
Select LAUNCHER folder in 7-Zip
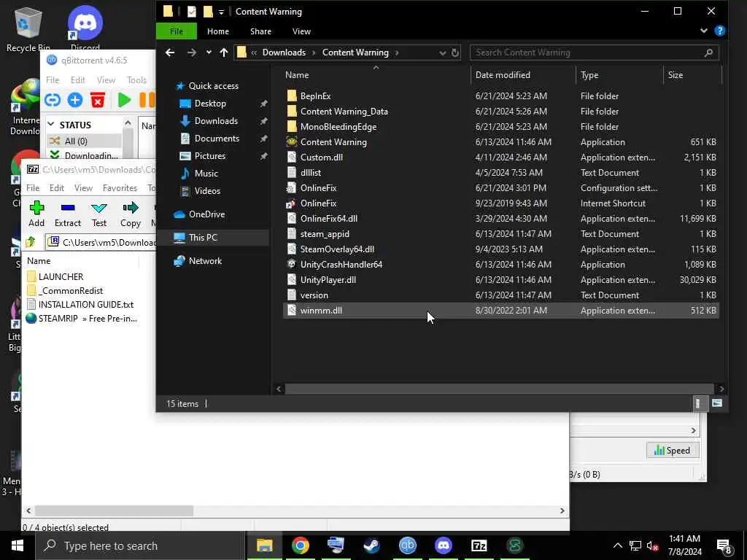click(x=61, y=276)
